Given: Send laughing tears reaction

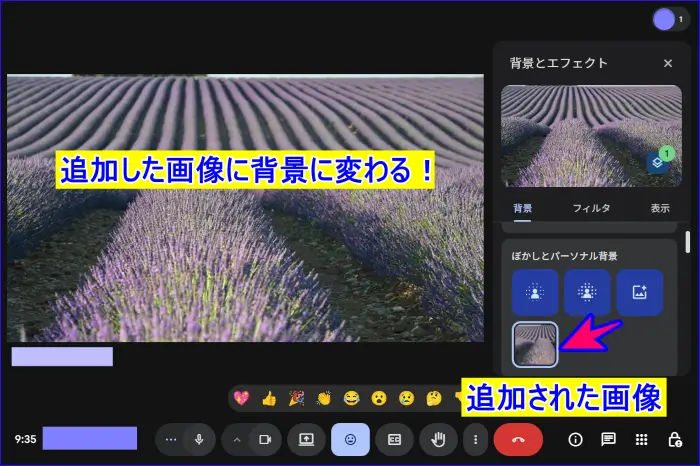Looking at the screenshot, I should (351, 398).
